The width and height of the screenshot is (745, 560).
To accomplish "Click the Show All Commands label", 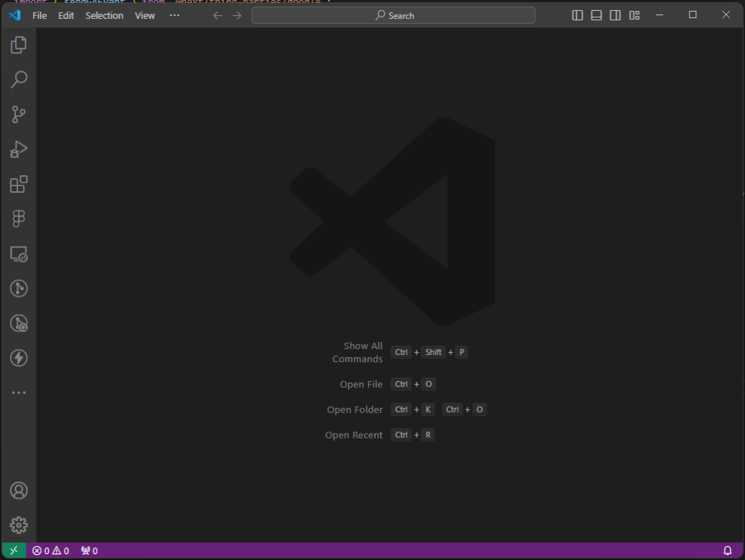I will pos(357,353).
